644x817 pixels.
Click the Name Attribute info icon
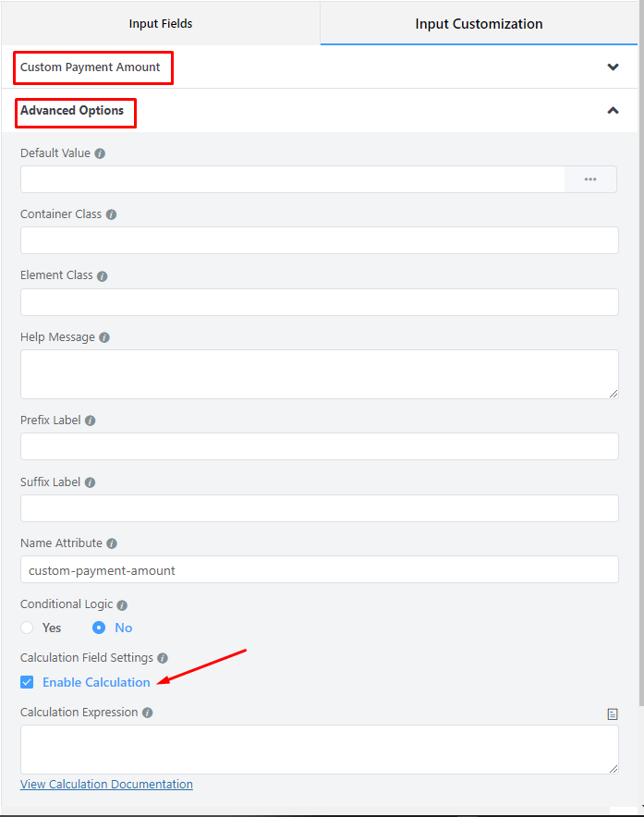[x=112, y=543]
